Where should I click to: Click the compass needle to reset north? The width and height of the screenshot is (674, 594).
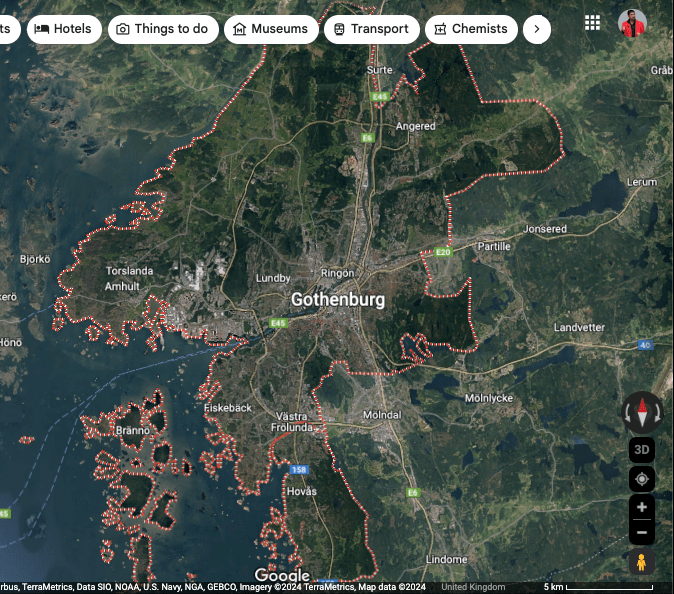642,411
